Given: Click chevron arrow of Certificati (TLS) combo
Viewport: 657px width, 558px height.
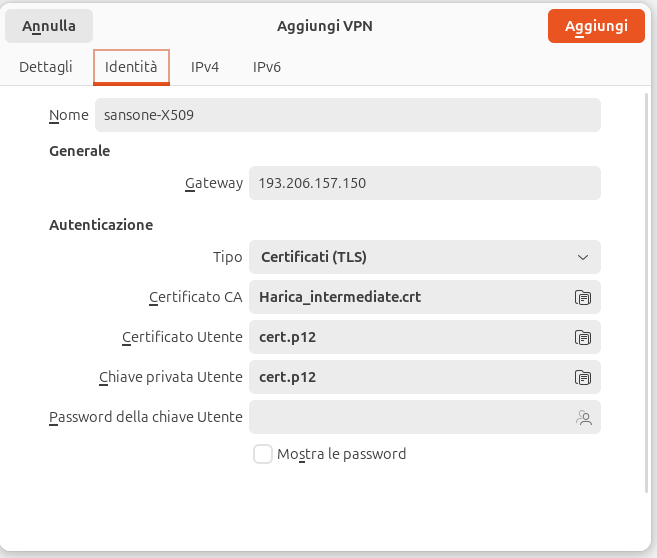Looking at the screenshot, I should pyautogui.click(x=583, y=257).
